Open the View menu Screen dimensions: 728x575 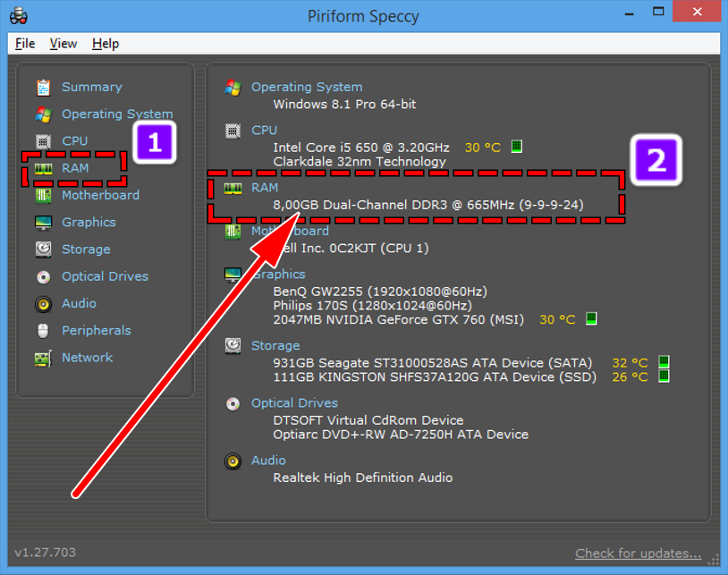click(x=63, y=44)
